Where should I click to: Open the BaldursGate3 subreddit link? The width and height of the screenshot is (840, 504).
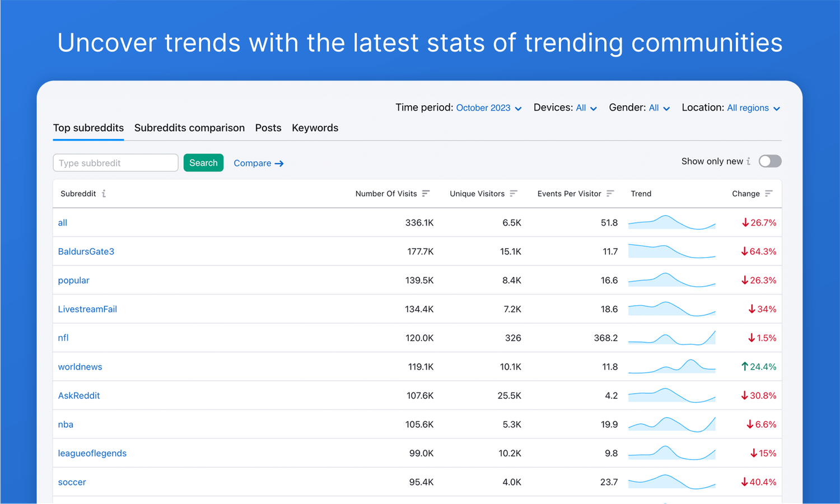click(86, 251)
